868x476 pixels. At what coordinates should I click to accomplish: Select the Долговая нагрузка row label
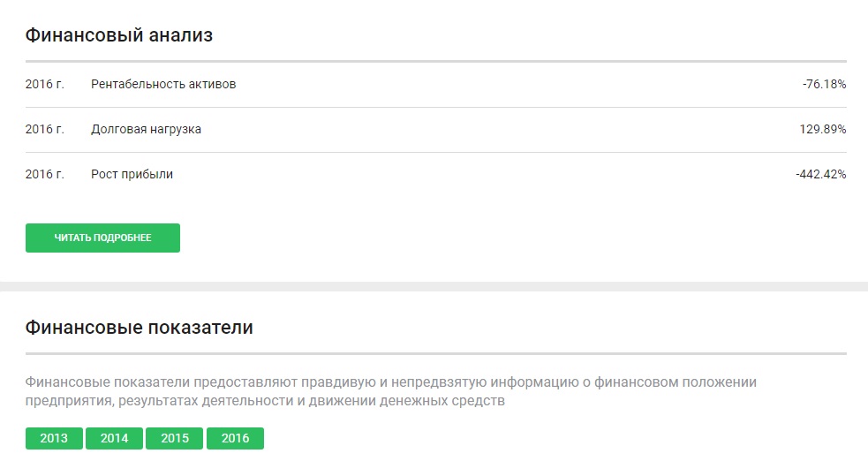(146, 130)
